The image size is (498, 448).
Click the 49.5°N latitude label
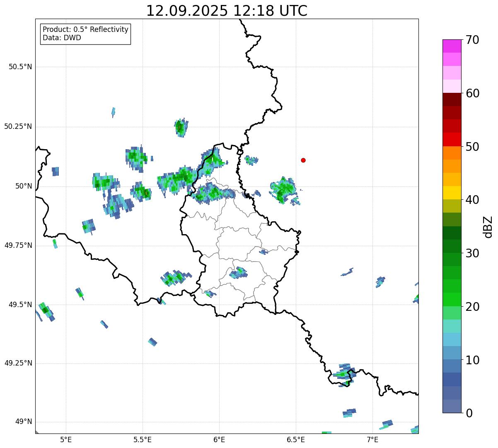20,305
